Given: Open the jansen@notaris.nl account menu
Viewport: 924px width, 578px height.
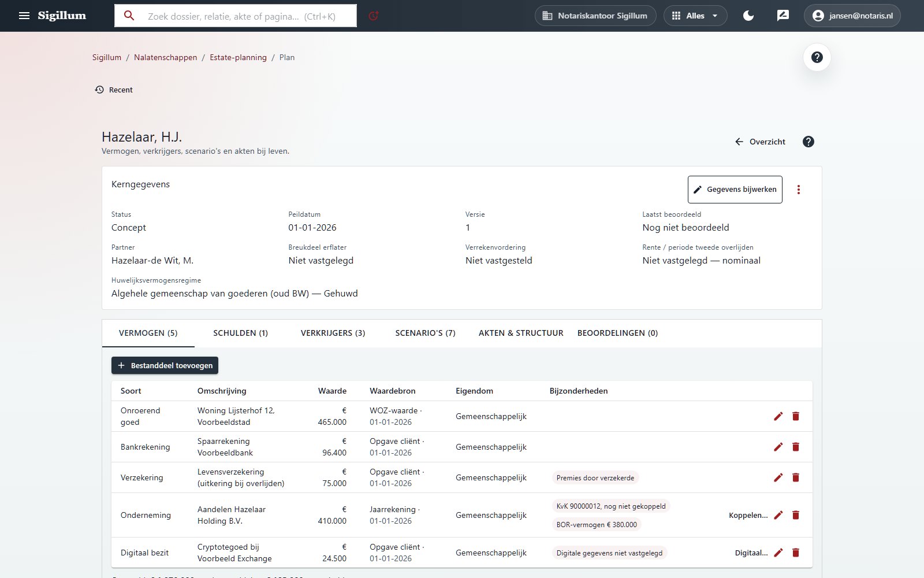Looking at the screenshot, I should pos(852,16).
